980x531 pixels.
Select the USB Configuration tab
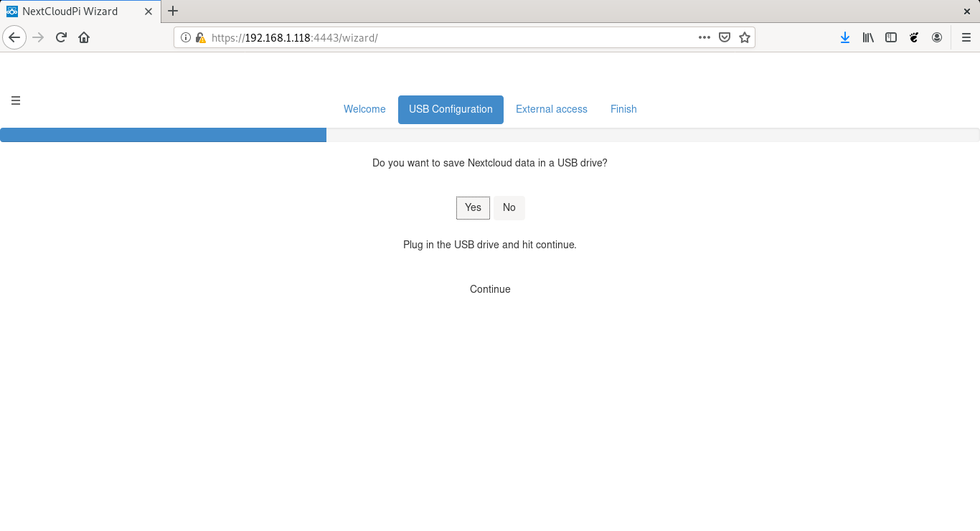click(451, 109)
